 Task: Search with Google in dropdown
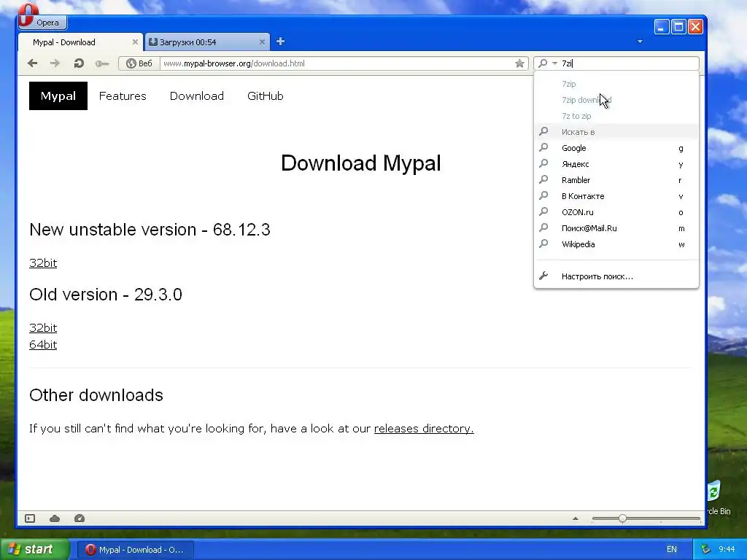616,148
